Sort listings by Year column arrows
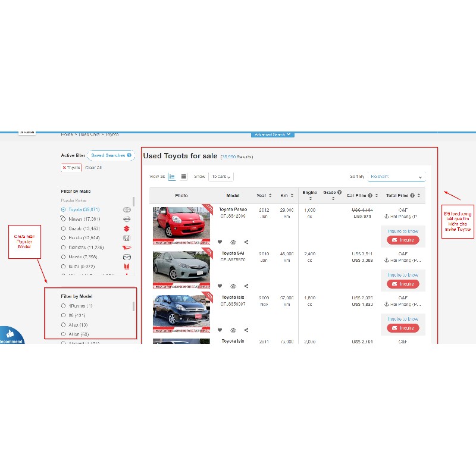Image resolution: width=476 pixels, height=476 pixels. [270, 196]
